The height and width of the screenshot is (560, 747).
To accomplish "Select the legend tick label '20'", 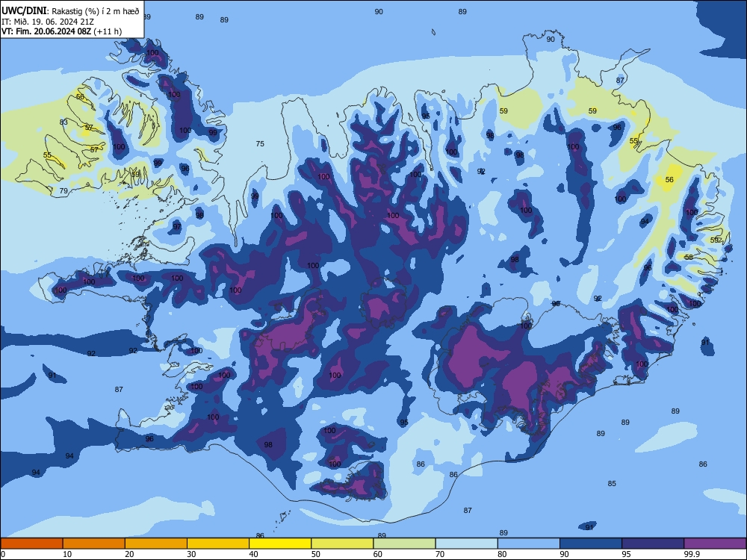I will point(129,554).
